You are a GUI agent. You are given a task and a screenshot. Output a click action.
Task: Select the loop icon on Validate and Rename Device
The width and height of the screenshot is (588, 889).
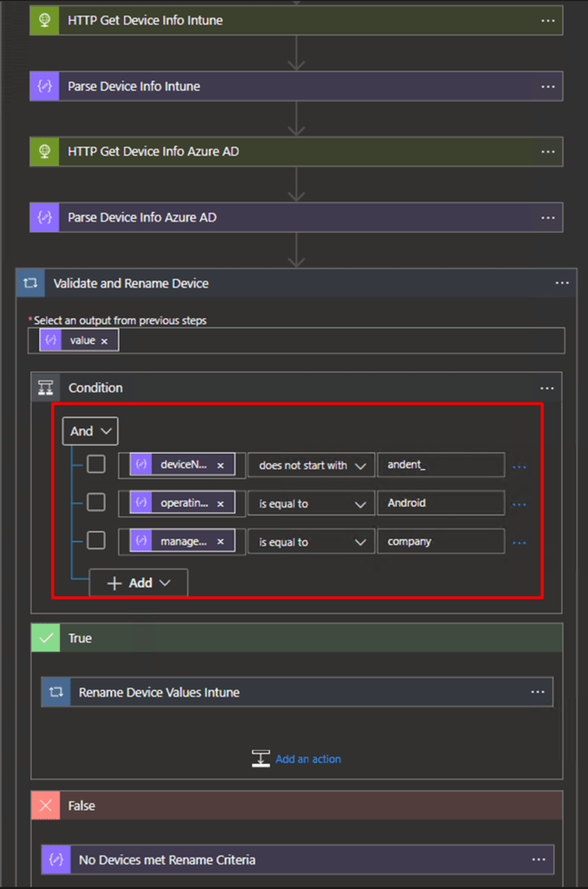click(x=32, y=282)
